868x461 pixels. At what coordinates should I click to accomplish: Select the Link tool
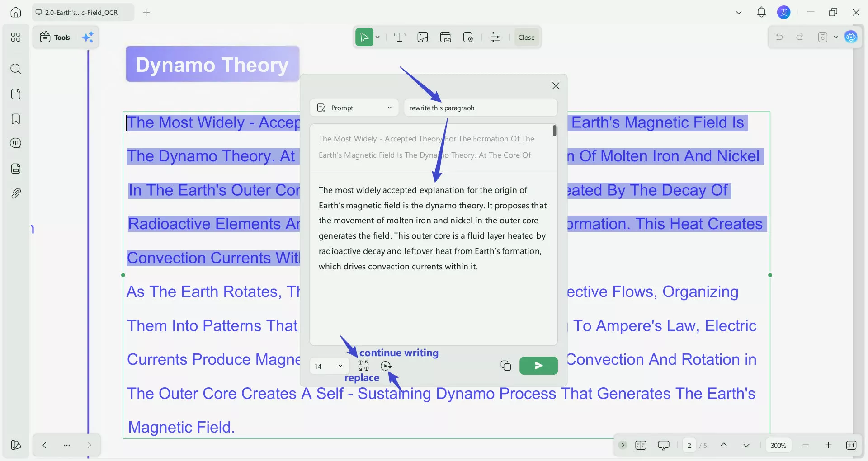(x=446, y=37)
